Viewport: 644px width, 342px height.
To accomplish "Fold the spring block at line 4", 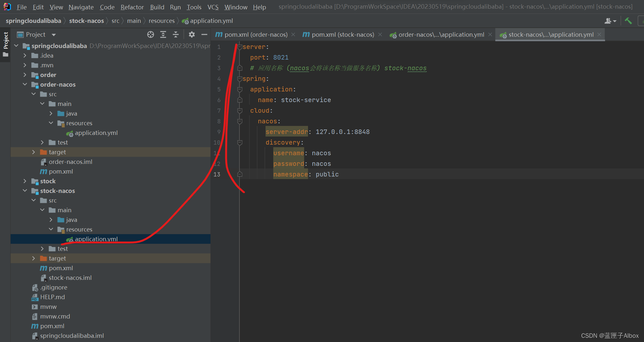I will click(x=239, y=79).
